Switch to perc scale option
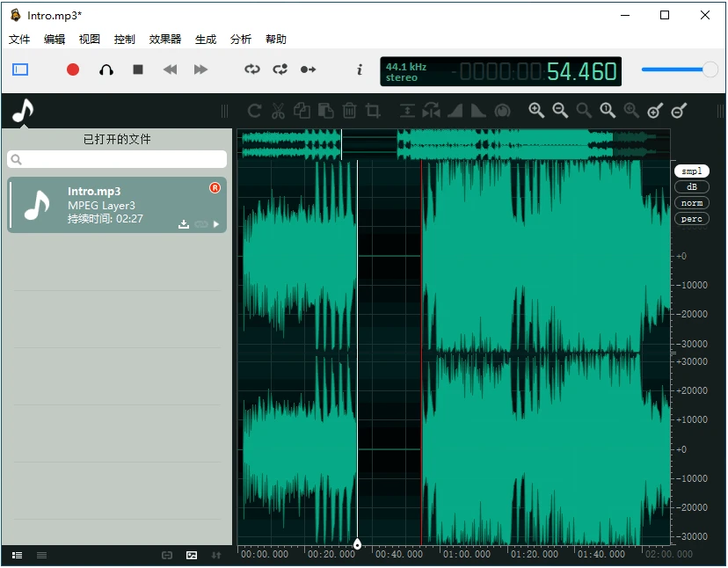Image resolution: width=728 pixels, height=568 pixels. coord(691,218)
